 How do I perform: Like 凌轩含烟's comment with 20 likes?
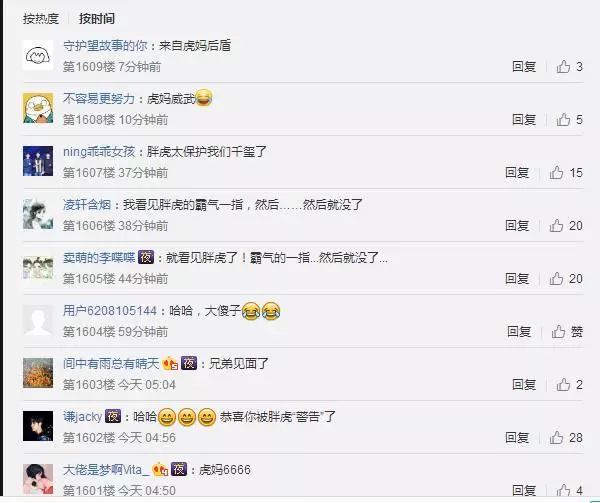(566, 226)
